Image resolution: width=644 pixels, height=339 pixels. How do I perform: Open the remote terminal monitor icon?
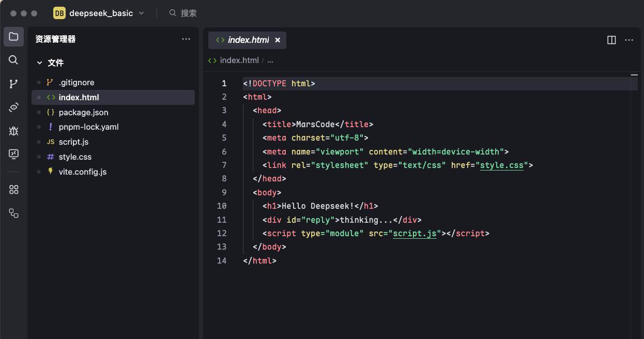click(x=14, y=154)
